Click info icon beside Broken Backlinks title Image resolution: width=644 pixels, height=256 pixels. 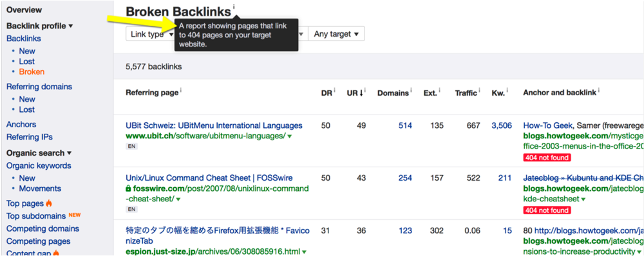pyautogui.click(x=234, y=6)
